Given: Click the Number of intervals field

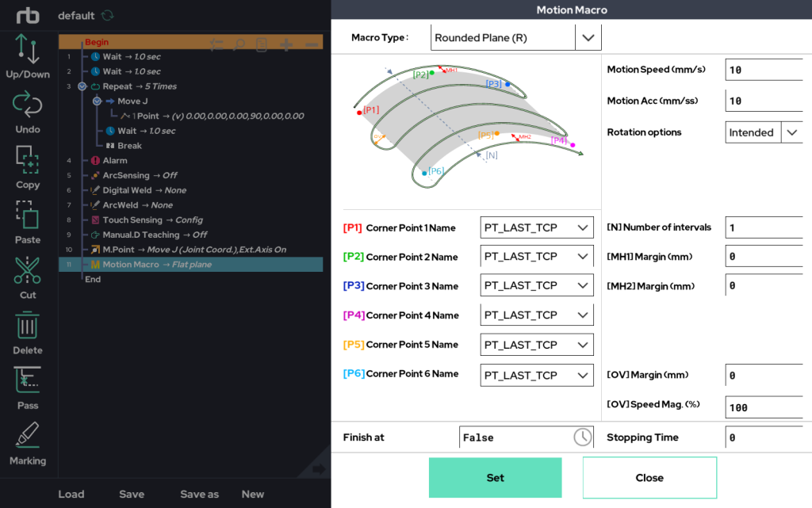Looking at the screenshot, I should (764, 227).
